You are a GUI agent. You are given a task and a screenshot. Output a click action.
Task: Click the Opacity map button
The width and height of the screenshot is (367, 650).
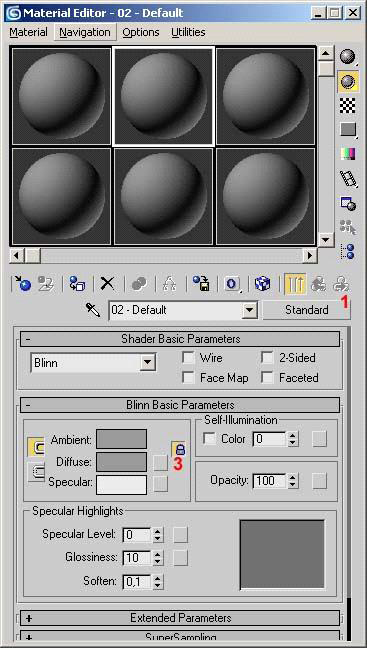(x=320, y=481)
